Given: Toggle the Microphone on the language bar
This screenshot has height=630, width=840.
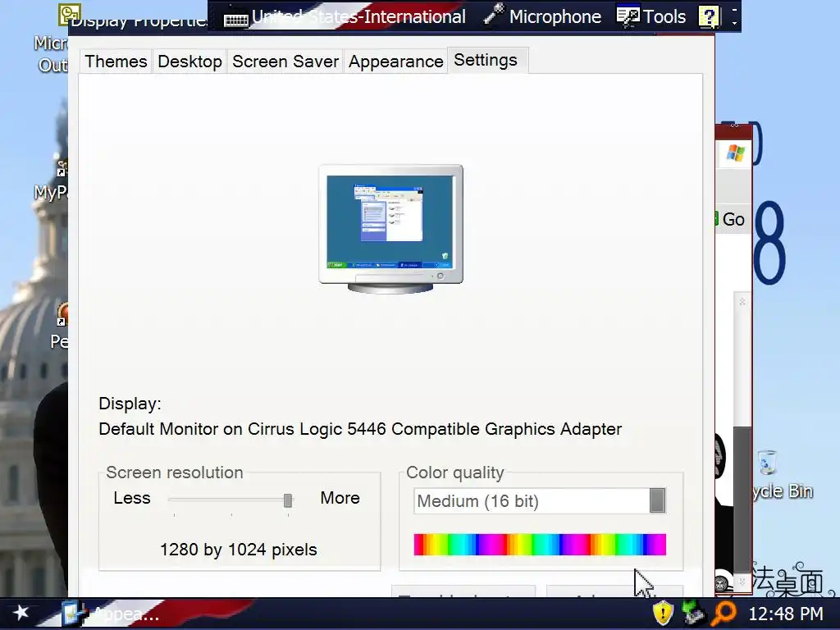Looking at the screenshot, I should 541,16.
